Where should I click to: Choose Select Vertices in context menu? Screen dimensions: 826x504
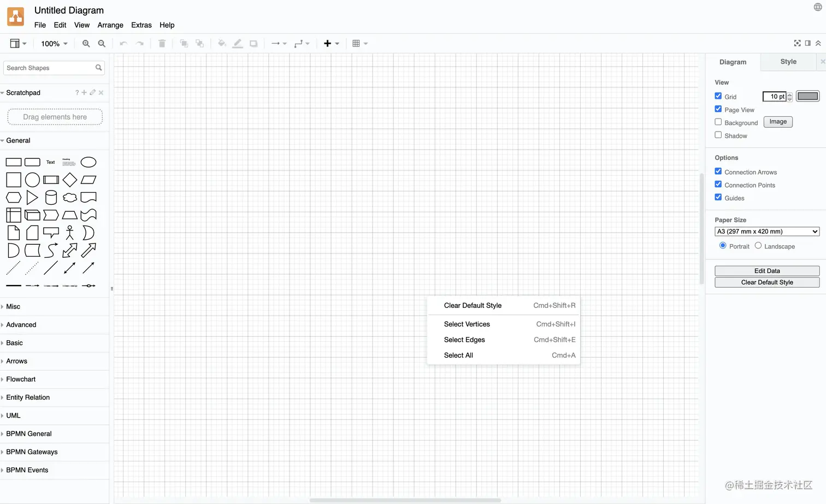click(x=503, y=324)
